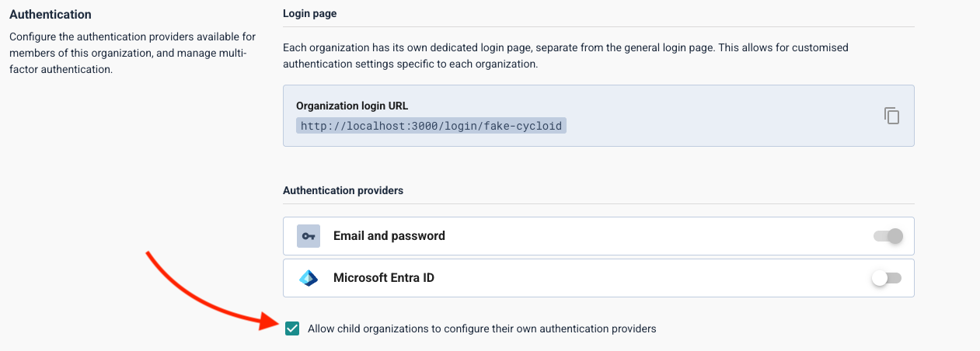
Task: Uncheck the allow child organizations checkbox
Action: click(x=292, y=328)
